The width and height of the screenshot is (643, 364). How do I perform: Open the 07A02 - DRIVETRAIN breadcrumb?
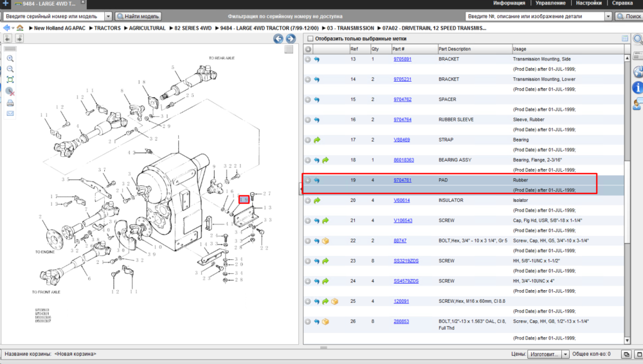pos(434,28)
